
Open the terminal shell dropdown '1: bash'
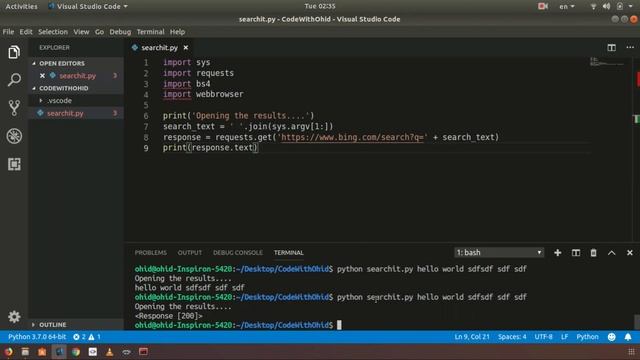499,253
